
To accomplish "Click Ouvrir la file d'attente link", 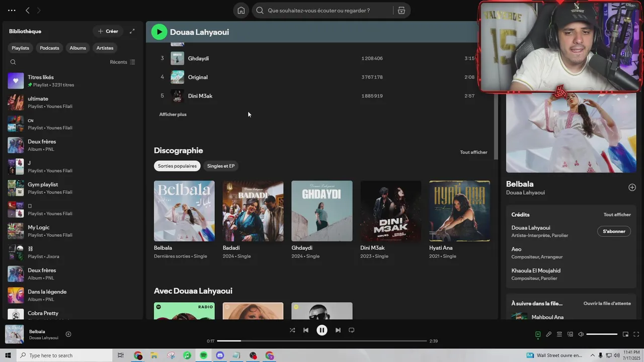I will point(607,304).
